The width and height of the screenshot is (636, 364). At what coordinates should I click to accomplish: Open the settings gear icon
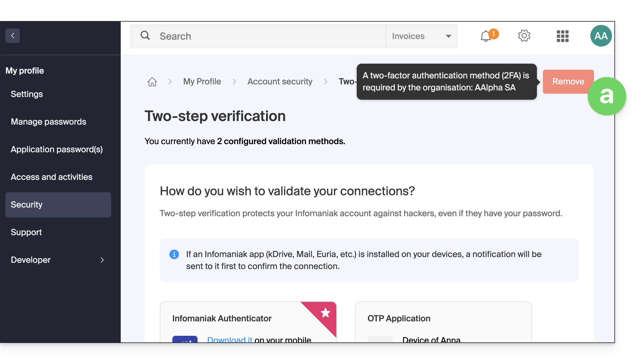click(524, 36)
